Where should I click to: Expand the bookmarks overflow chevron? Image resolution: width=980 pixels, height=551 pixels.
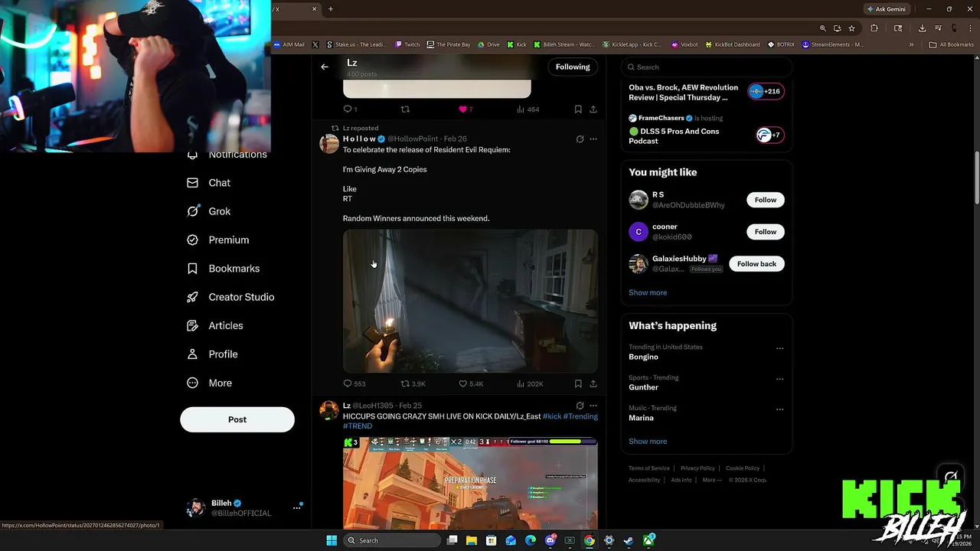pyautogui.click(x=911, y=44)
